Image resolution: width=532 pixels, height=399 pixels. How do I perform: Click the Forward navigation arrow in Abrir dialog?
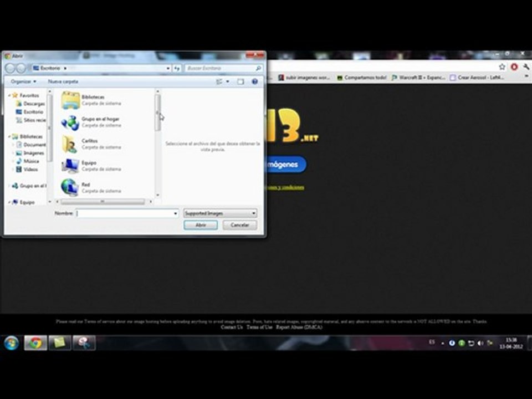21,68
